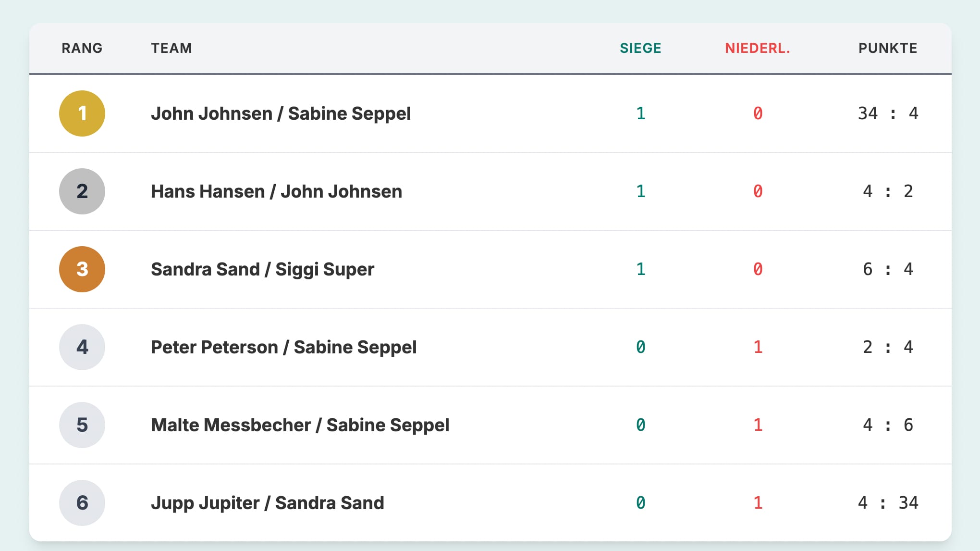Viewport: 980px width, 551px height.
Task: Click the rank 6 badge
Action: click(x=82, y=503)
